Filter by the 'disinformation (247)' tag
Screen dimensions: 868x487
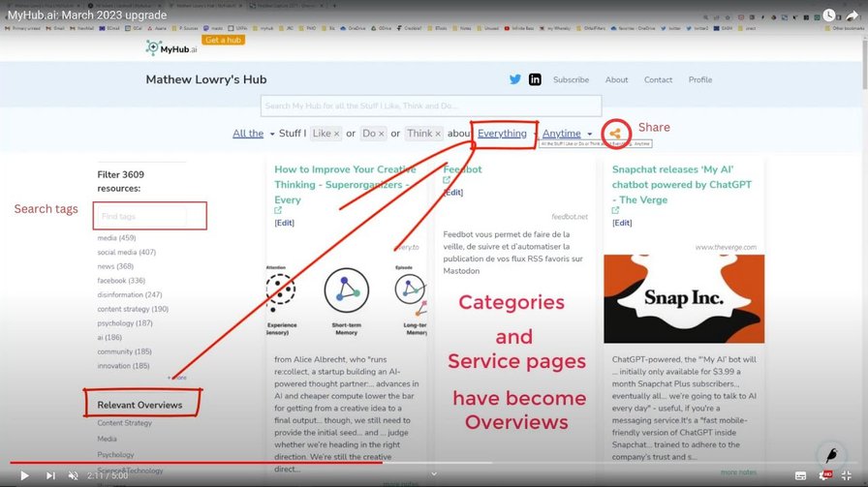(x=130, y=294)
